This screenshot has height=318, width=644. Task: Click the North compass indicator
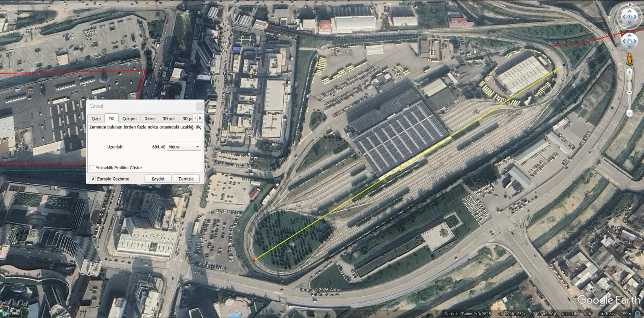tap(630, 5)
